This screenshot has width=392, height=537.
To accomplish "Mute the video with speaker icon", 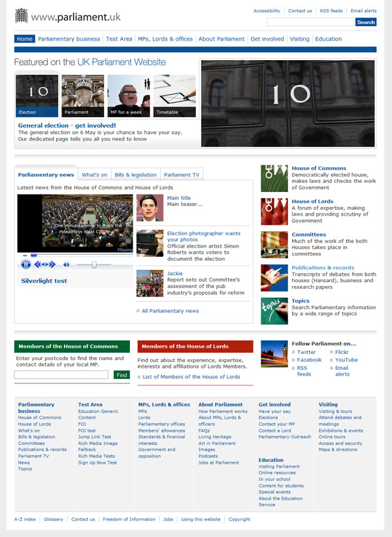I will (66, 265).
